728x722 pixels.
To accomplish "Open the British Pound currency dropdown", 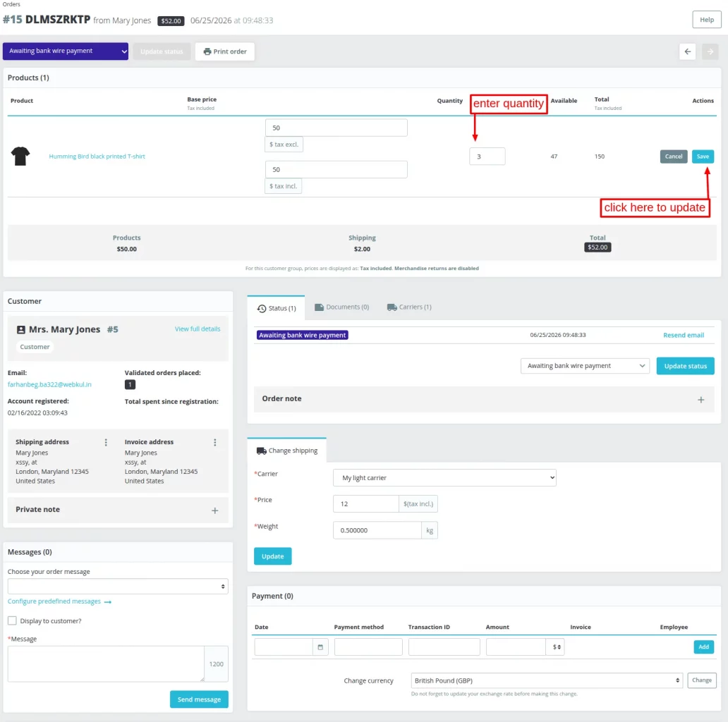I will pos(547,680).
